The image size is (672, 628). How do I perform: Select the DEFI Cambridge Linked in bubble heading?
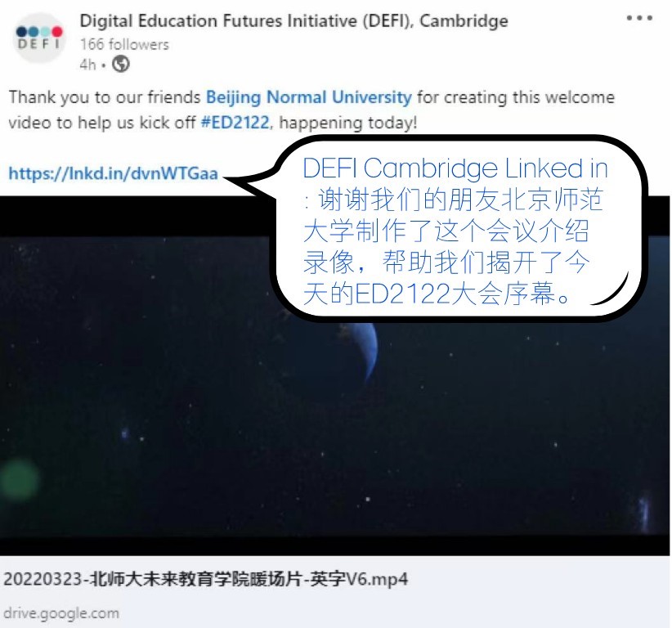tap(455, 168)
